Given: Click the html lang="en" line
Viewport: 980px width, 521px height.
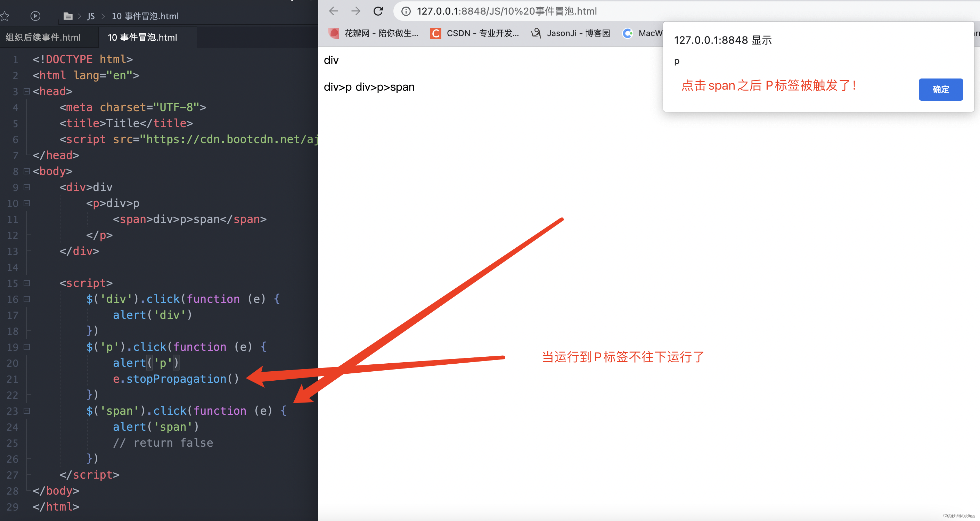Looking at the screenshot, I should pos(86,75).
